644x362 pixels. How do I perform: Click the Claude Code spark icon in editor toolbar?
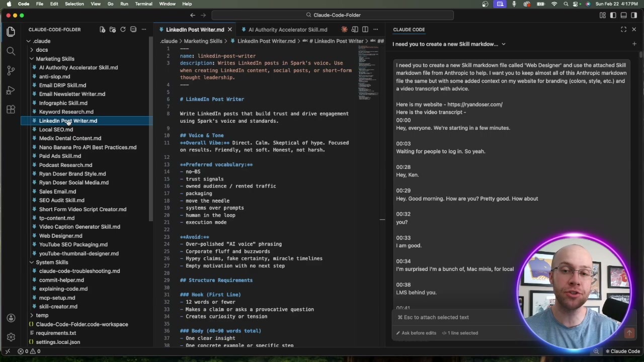[x=344, y=30]
